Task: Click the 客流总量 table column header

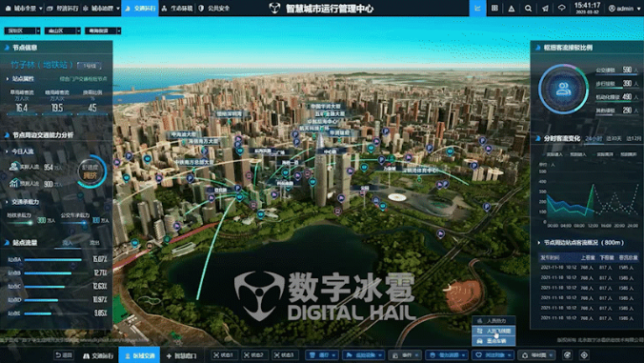Action: click(x=629, y=258)
